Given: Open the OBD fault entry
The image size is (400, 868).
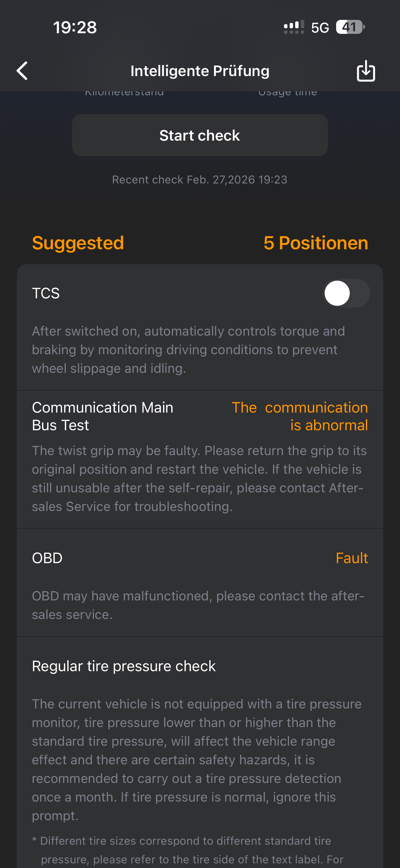Looking at the screenshot, I should (x=47, y=558).
